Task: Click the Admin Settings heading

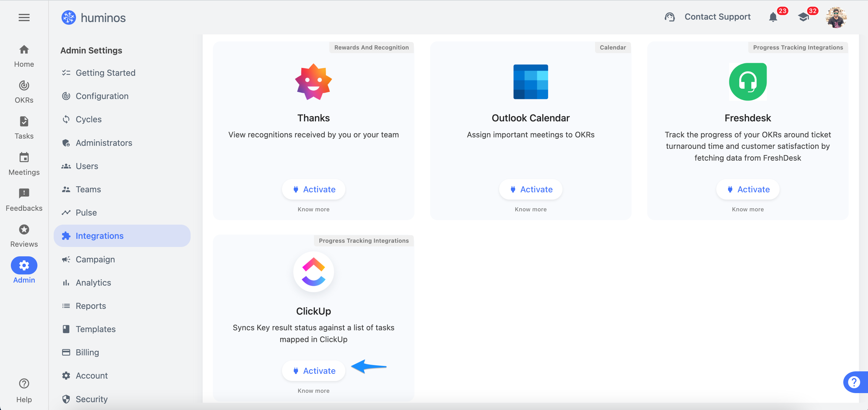Action: (91, 50)
